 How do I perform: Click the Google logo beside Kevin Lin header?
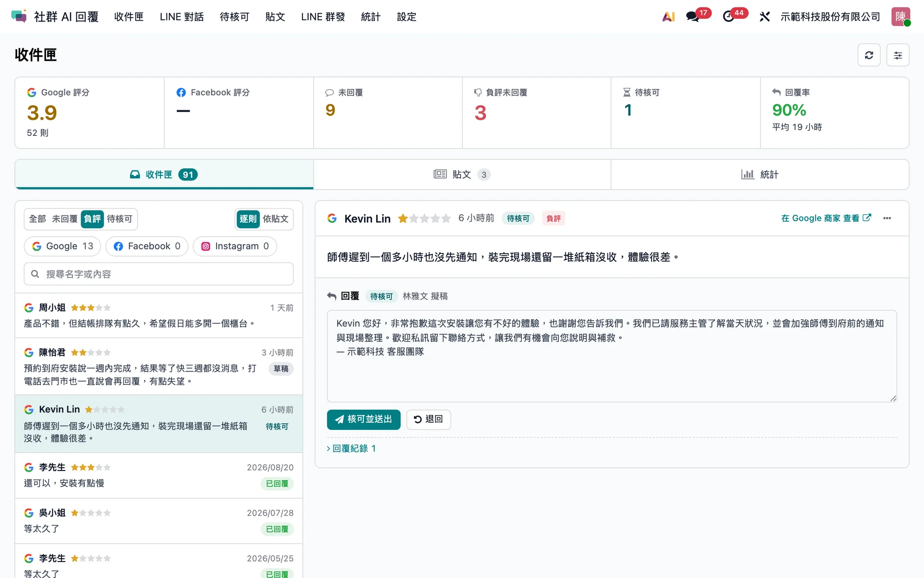pyautogui.click(x=332, y=218)
